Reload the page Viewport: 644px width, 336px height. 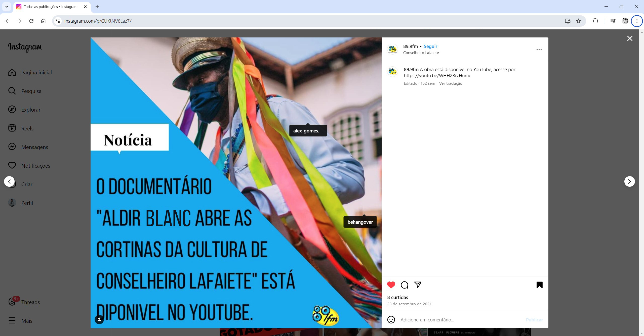tap(31, 21)
